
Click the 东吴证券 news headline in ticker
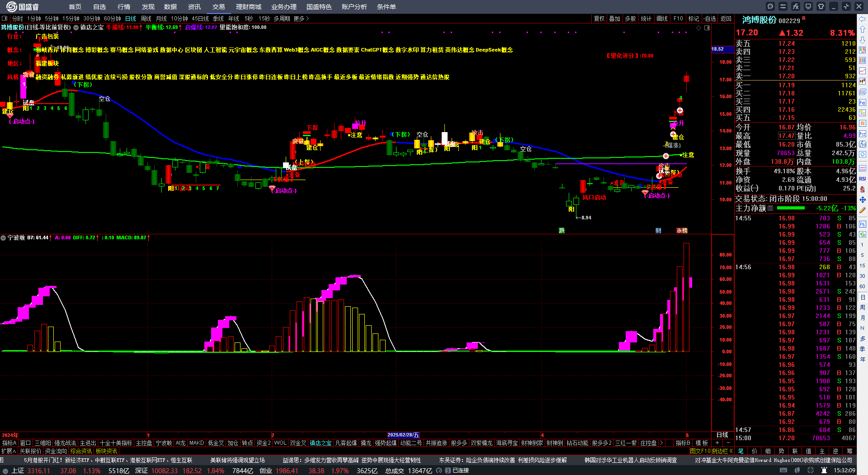503,460
